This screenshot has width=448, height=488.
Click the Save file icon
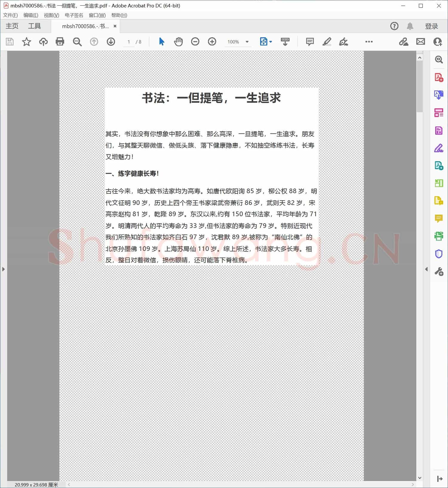click(x=10, y=42)
